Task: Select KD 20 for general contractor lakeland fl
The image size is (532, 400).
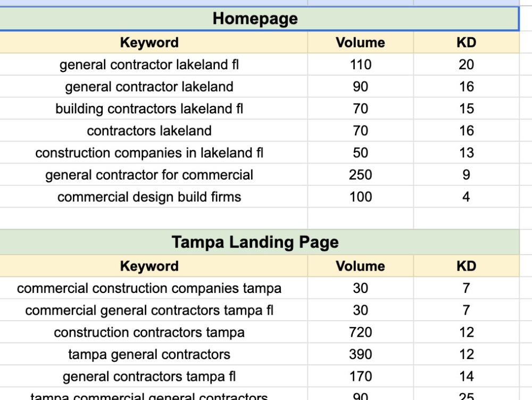Action: [x=466, y=64]
